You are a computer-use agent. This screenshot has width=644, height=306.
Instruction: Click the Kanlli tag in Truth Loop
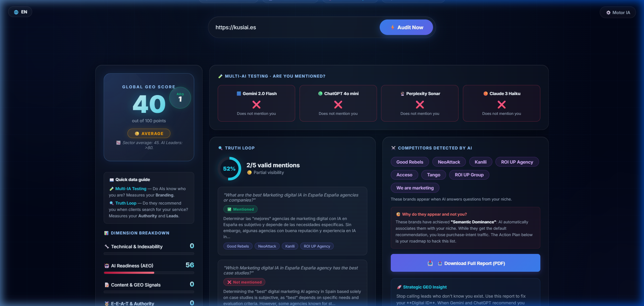[290, 246]
